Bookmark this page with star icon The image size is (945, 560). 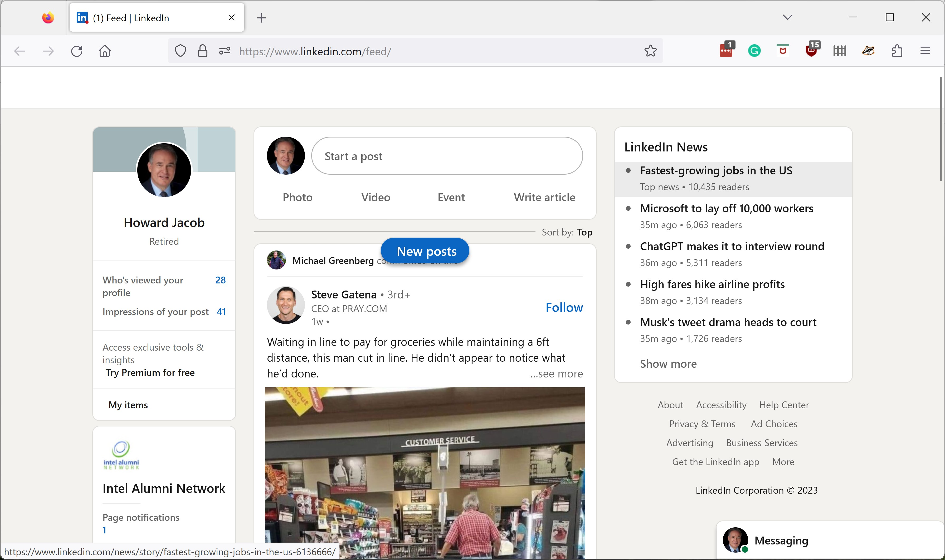[x=650, y=51]
